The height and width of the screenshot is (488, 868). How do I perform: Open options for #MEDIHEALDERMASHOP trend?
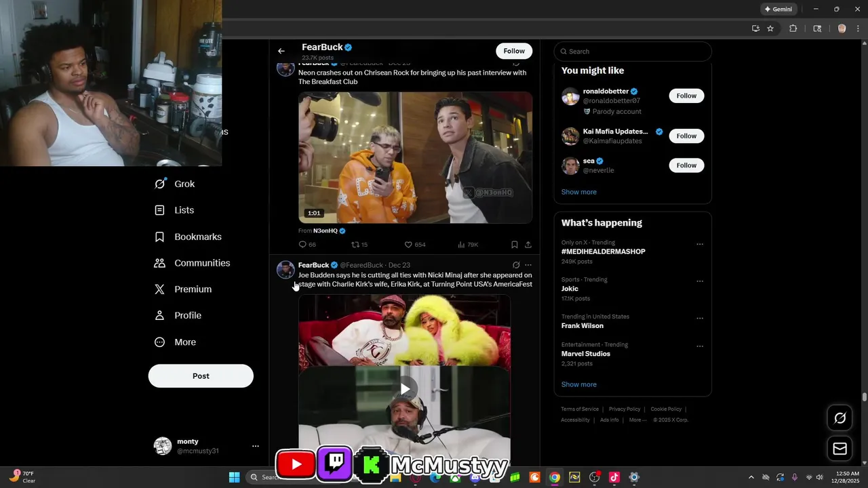[700, 244]
